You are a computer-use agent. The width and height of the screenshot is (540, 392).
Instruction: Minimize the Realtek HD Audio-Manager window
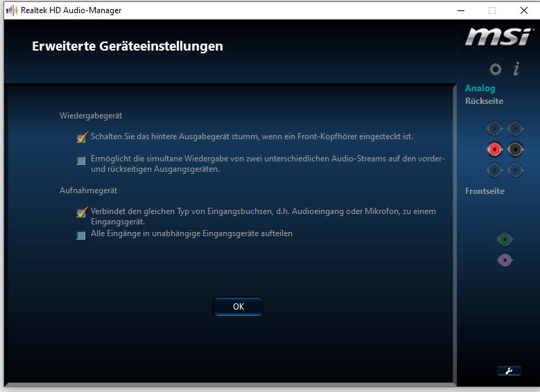461,10
